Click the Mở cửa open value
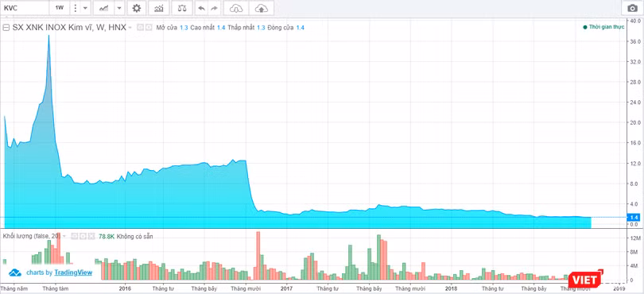 tap(184, 28)
